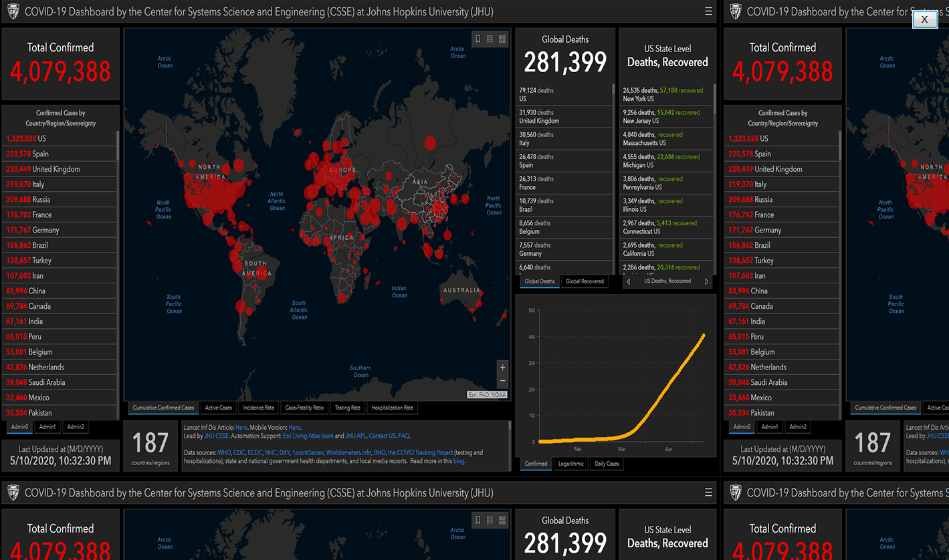Screen dimensions: 949x560
Task: Switch to the Testing Rate map tab
Action: point(348,408)
